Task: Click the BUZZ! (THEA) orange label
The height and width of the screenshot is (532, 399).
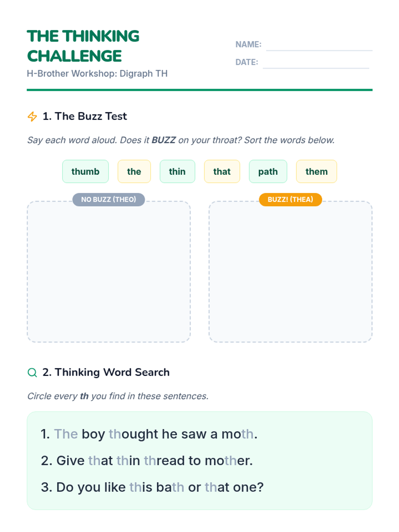Action: [290, 199]
